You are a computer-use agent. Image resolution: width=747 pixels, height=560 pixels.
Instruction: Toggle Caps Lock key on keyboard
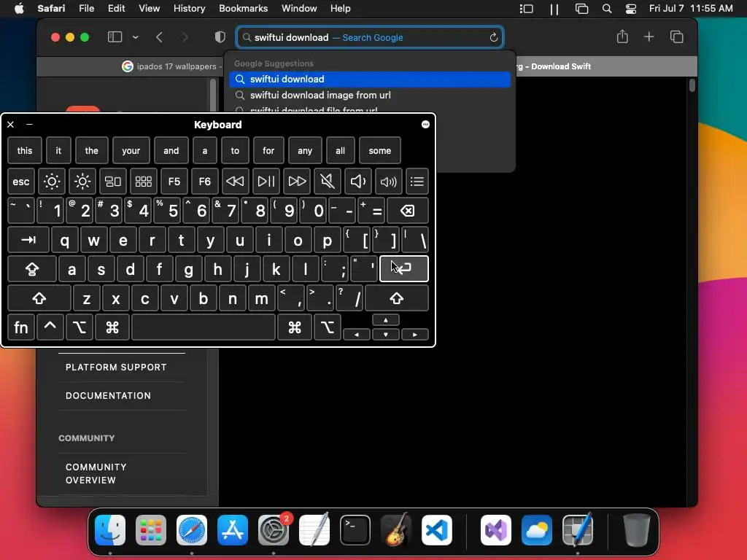pyautogui.click(x=32, y=269)
